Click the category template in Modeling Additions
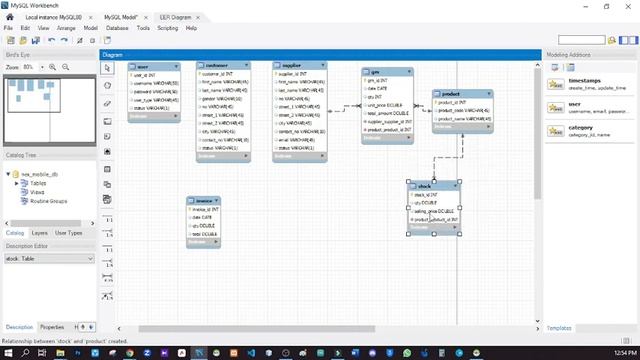 [590, 131]
